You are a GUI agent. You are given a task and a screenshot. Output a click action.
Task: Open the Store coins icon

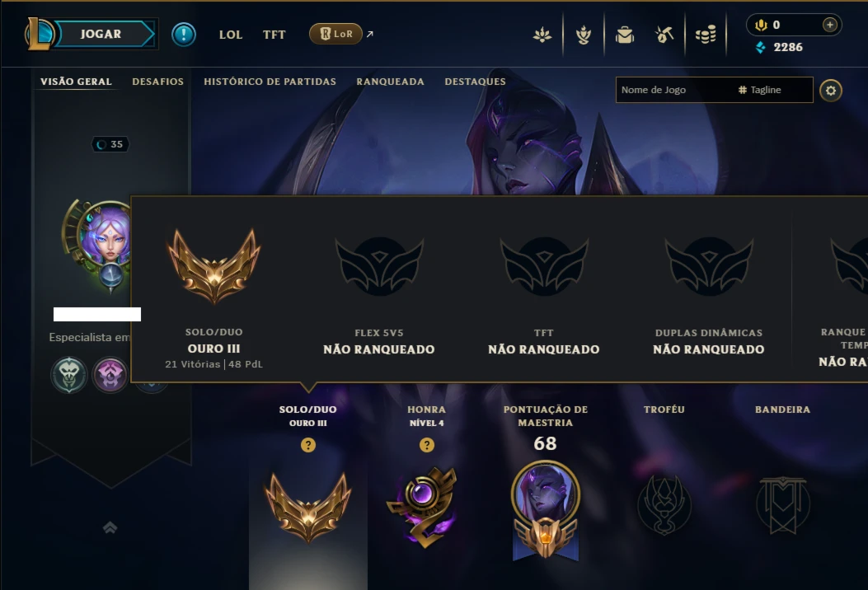pyautogui.click(x=706, y=35)
